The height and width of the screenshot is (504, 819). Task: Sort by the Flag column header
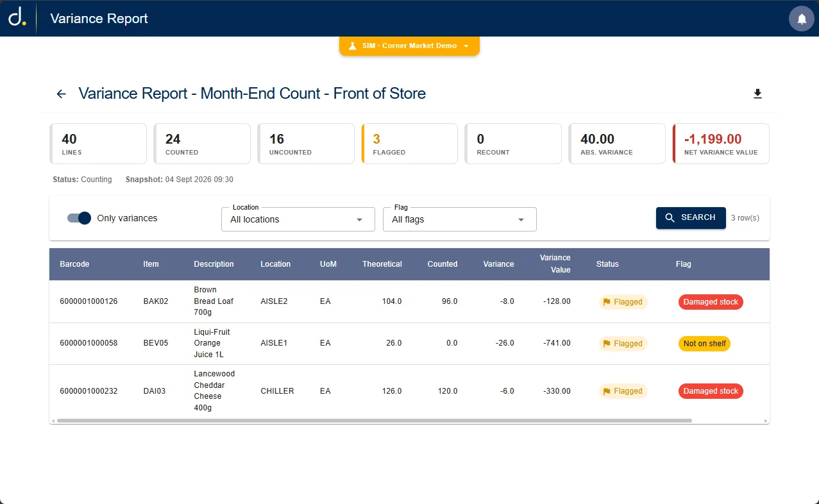(x=683, y=264)
